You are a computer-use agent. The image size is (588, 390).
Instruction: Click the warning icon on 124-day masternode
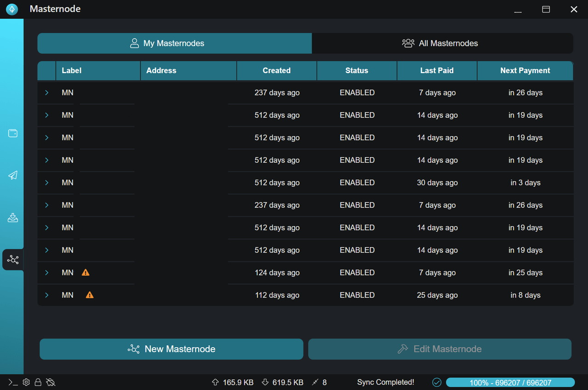coord(85,273)
